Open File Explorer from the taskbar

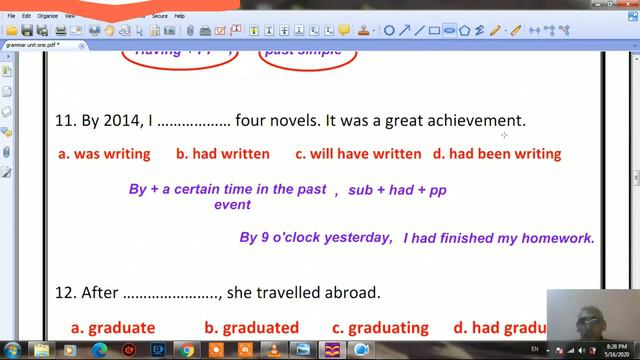(x=41, y=350)
